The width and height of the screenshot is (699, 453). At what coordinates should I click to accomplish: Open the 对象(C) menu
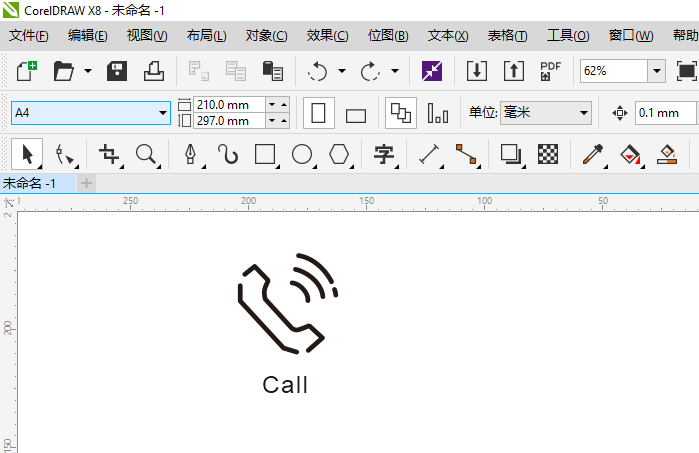click(267, 35)
